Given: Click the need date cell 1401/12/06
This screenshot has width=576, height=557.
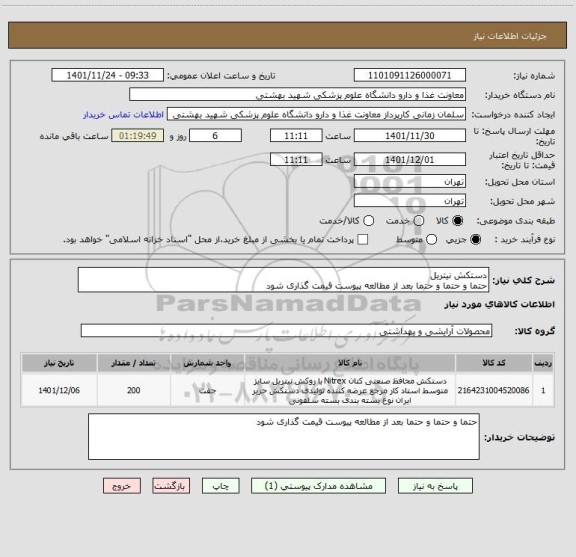Looking at the screenshot, I should point(59,390).
